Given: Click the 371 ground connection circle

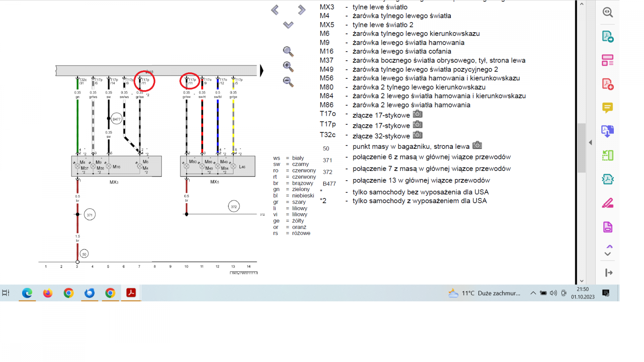Looking at the screenshot, I should [x=90, y=215].
